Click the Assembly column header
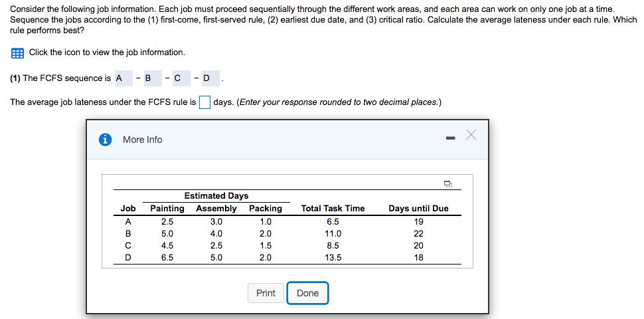Viewport: 644px width, 319px height. (216, 209)
